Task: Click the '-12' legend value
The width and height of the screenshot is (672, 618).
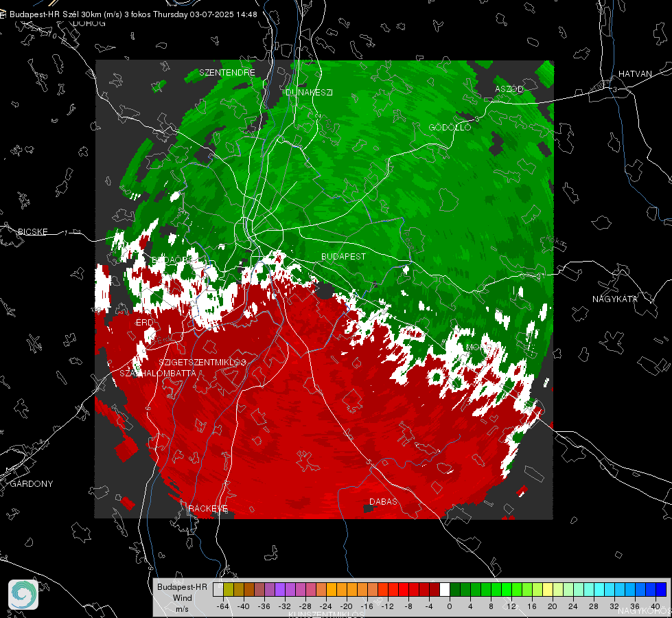Action: 387,606
